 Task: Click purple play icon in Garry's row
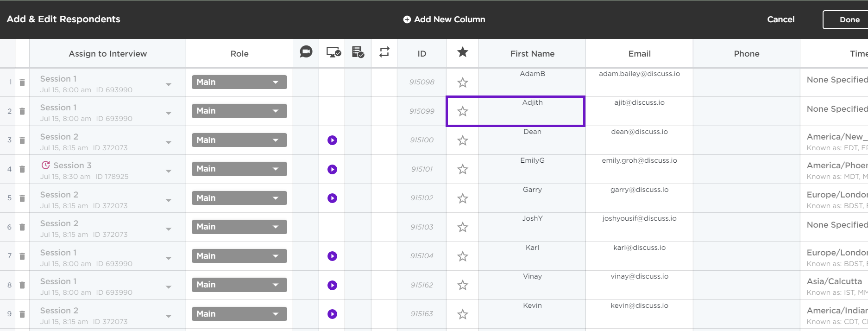(332, 198)
